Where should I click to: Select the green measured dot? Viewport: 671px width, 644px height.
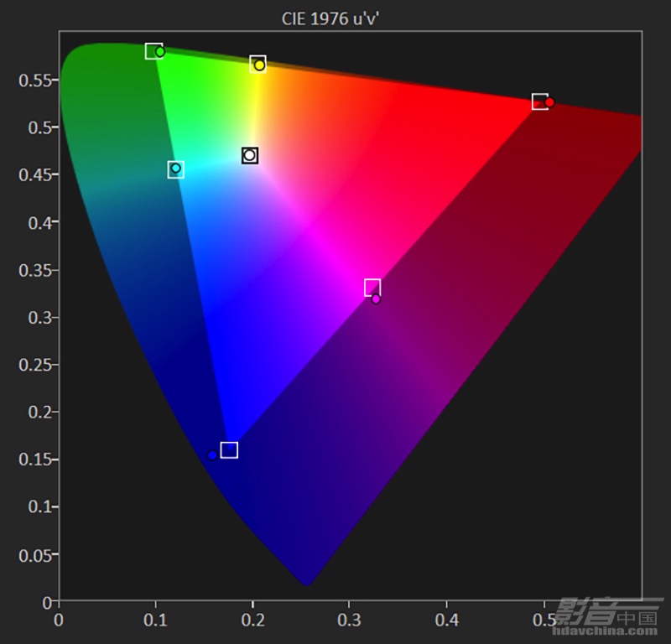(160, 52)
